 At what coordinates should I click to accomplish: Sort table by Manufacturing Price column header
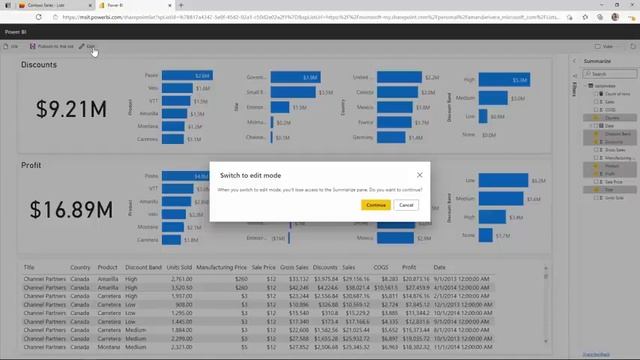[221, 267]
